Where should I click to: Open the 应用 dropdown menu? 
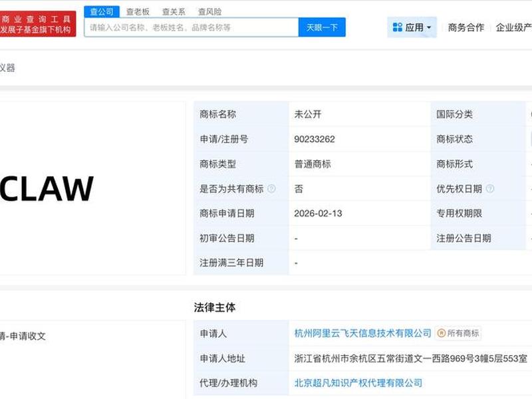point(412,27)
